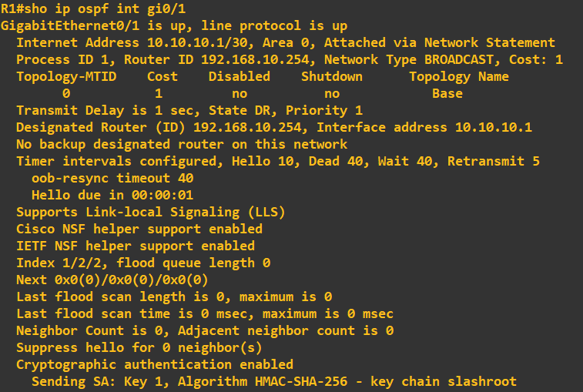Click the Topology Name value "Base"

point(447,93)
